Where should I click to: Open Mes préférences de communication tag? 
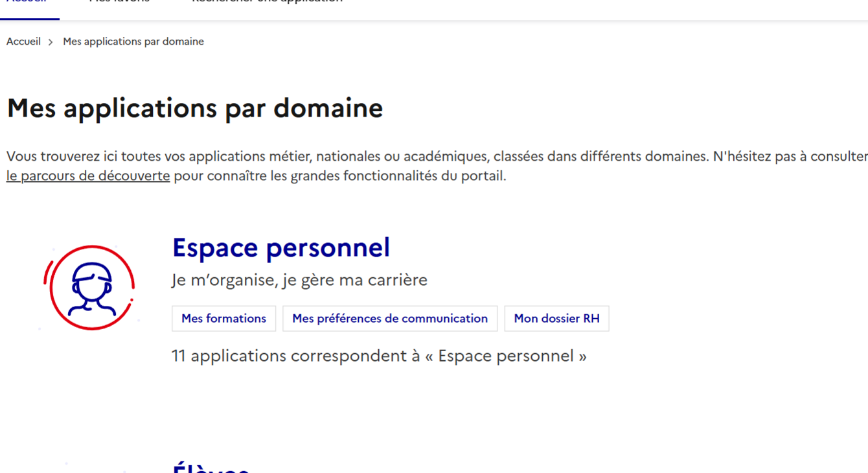click(390, 319)
